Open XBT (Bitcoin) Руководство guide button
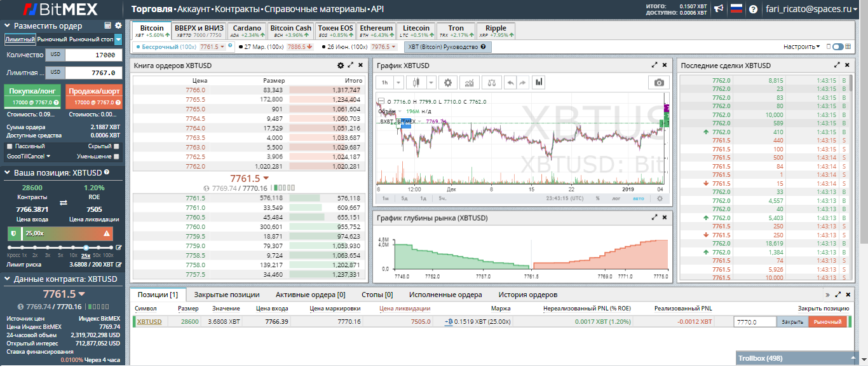The image size is (868, 369). (x=447, y=47)
